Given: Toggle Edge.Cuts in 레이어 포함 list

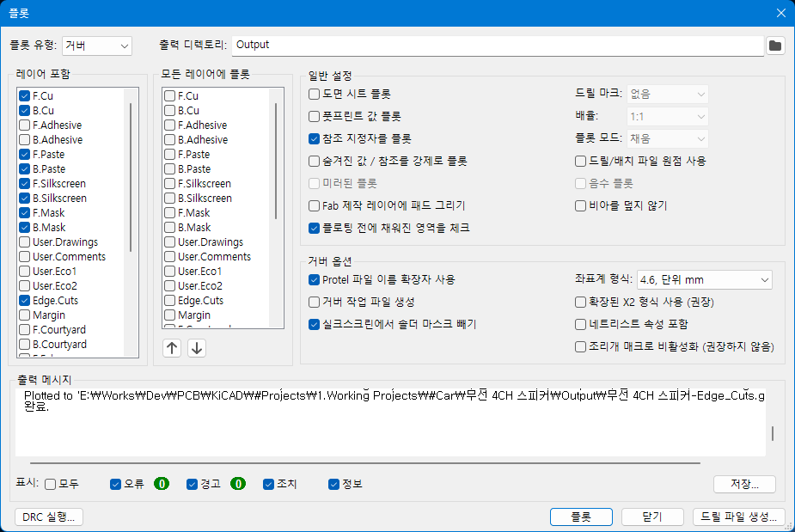Looking at the screenshot, I should point(24,301).
